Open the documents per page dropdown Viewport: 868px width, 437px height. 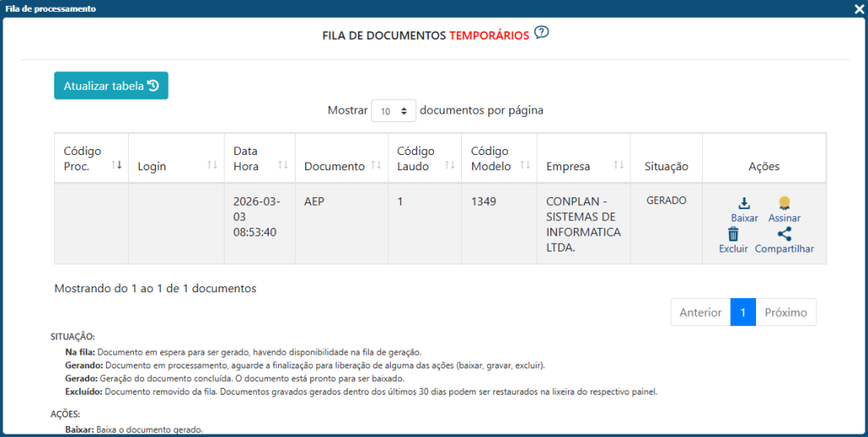(x=393, y=110)
